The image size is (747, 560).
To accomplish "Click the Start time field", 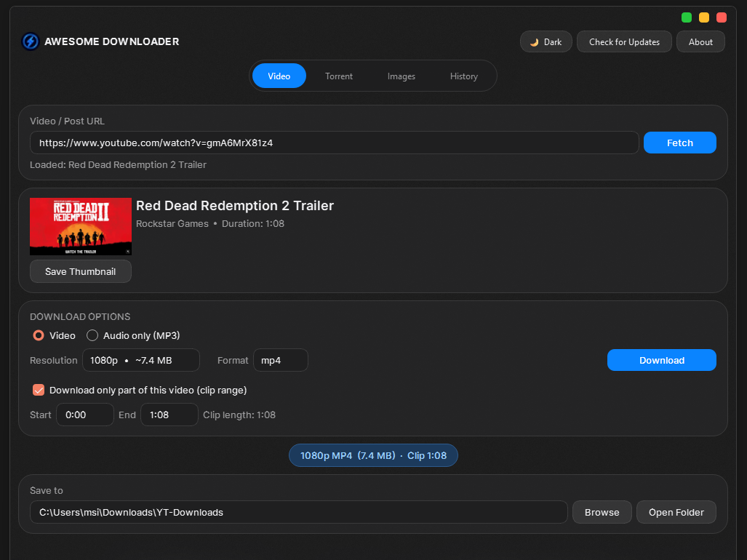I will click(x=85, y=415).
